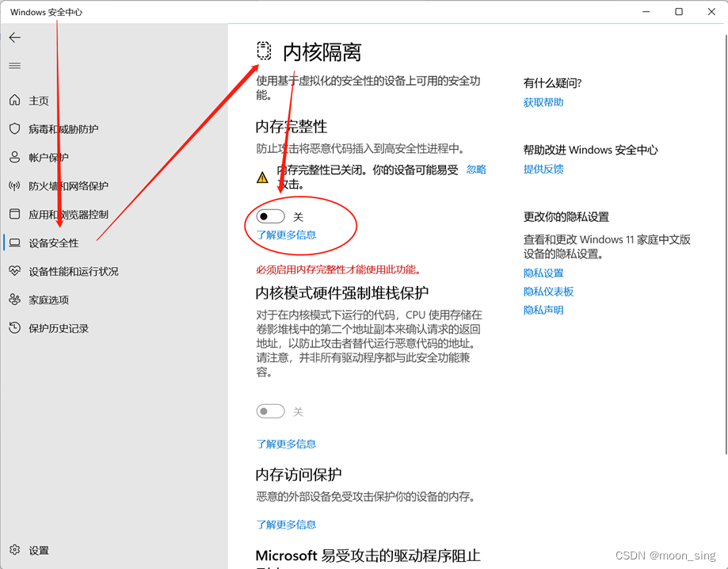This screenshot has height=569, width=728.
Task: Click 了解更多信息 under the memory integrity switch
Action: pyautogui.click(x=286, y=235)
